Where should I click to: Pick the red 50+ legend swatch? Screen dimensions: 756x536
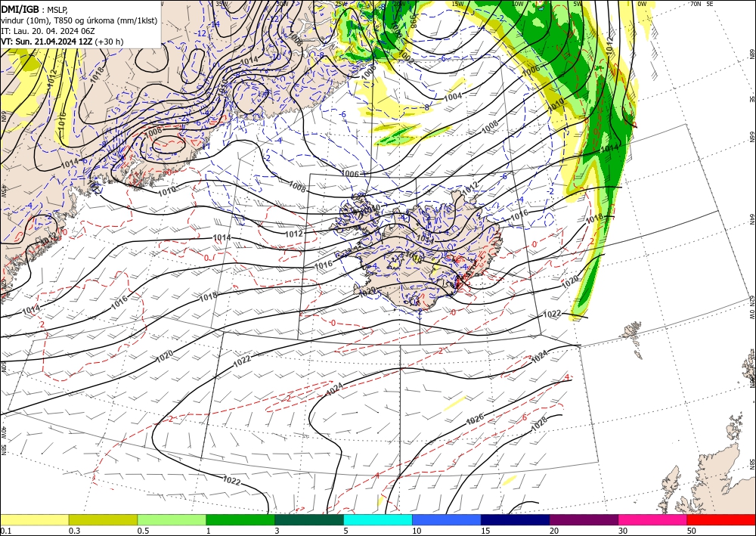(721, 520)
